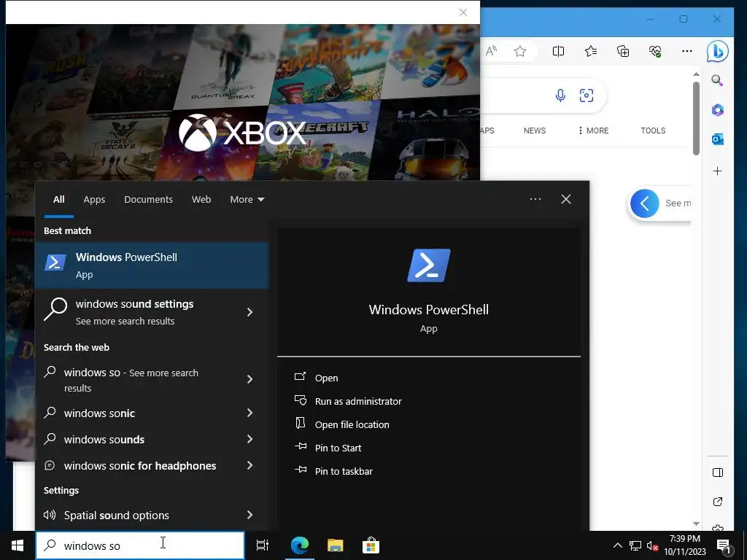Open search panel options ellipsis
The width and height of the screenshot is (747, 560).
click(x=535, y=199)
